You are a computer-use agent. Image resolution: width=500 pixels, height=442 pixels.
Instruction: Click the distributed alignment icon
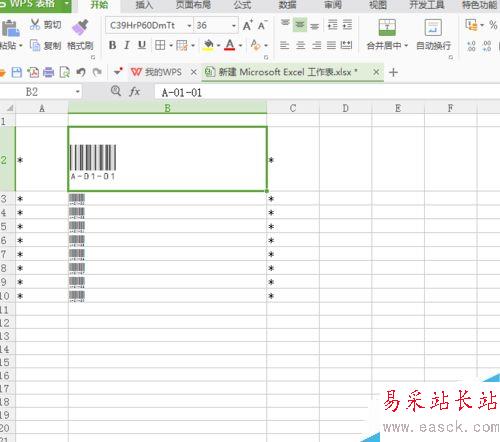(347, 45)
